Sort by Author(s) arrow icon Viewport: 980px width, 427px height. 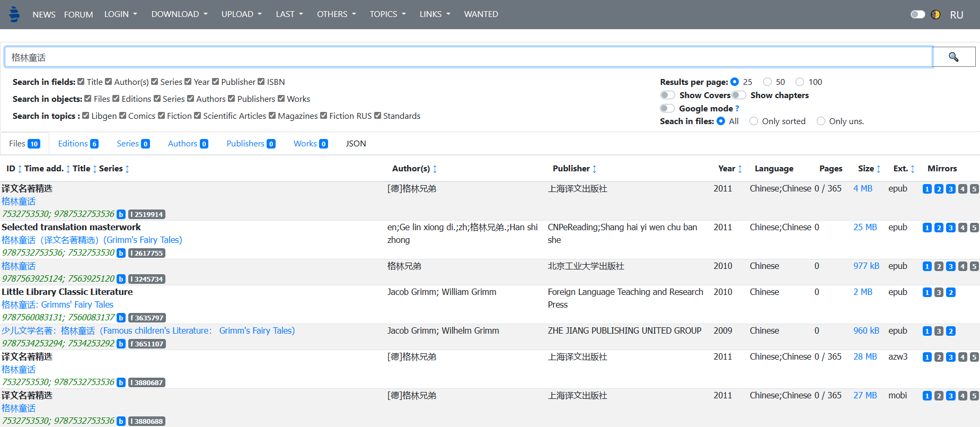(x=435, y=169)
